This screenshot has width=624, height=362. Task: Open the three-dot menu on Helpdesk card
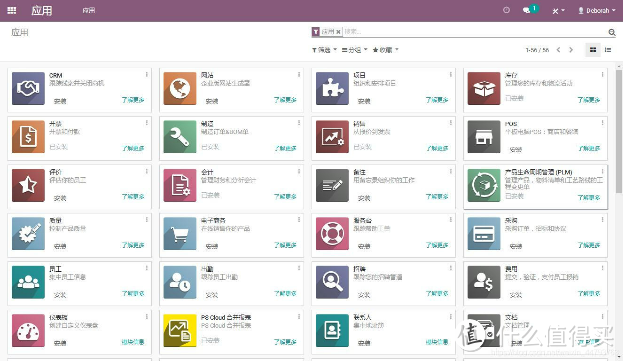[450, 220]
